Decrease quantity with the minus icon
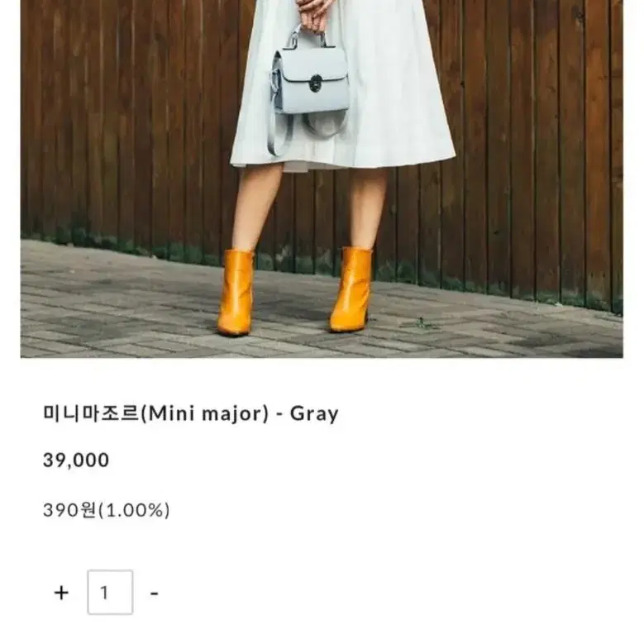The height and width of the screenshot is (644, 644). (x=154, y=593)
